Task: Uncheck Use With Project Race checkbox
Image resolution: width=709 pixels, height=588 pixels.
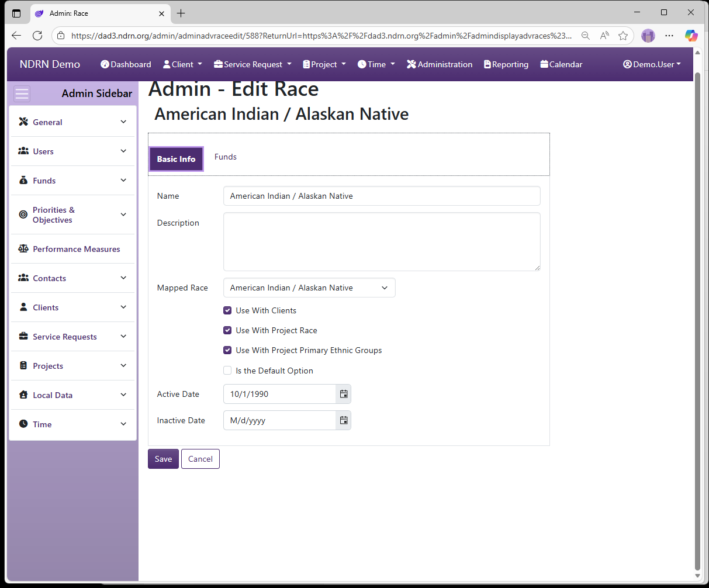Action: pyautogui.click(x=227, y=330)
